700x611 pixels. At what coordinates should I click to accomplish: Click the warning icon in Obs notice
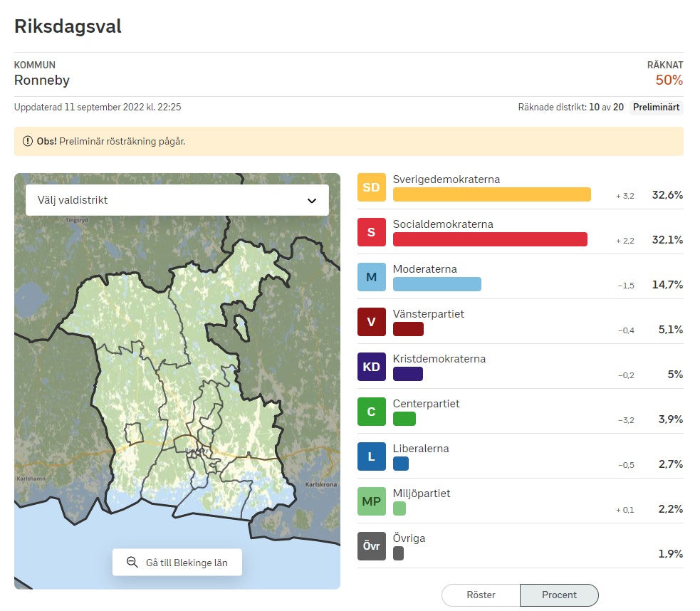pos(28,141)
